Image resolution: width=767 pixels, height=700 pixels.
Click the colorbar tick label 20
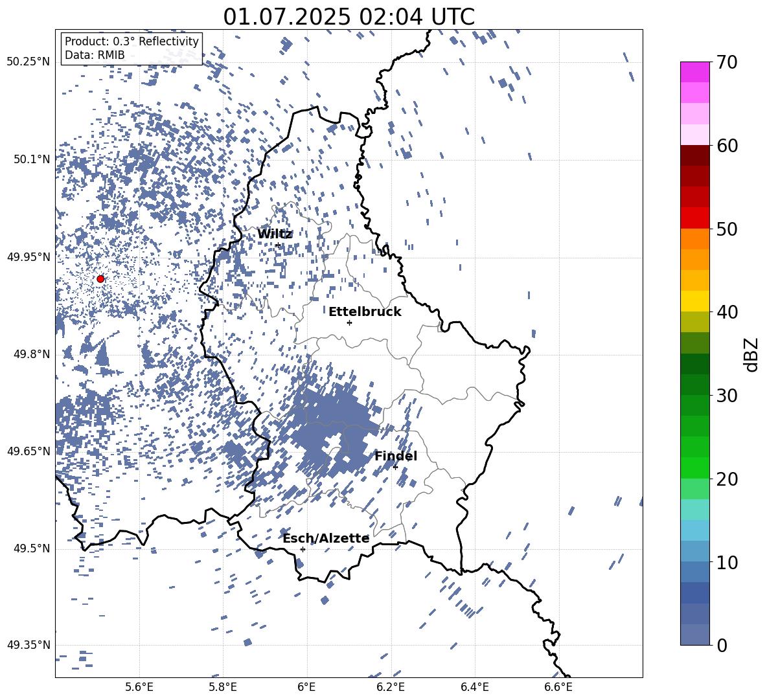coord(727,479)
